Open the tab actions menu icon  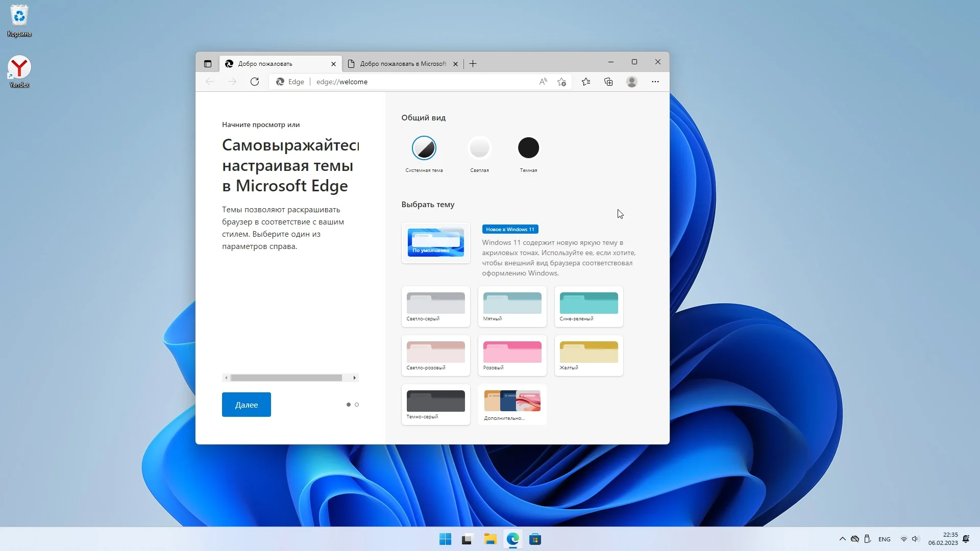tap(207, 64)
